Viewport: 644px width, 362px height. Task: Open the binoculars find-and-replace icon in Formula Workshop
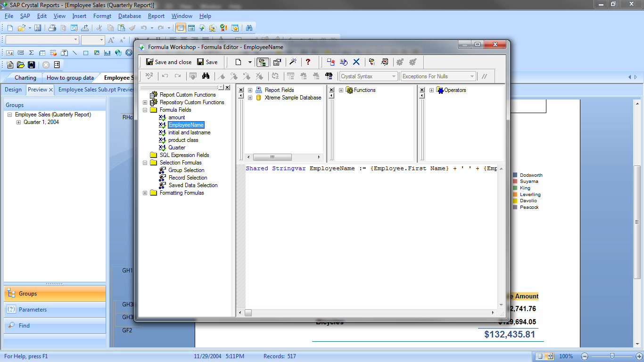[x=206, y=76]
